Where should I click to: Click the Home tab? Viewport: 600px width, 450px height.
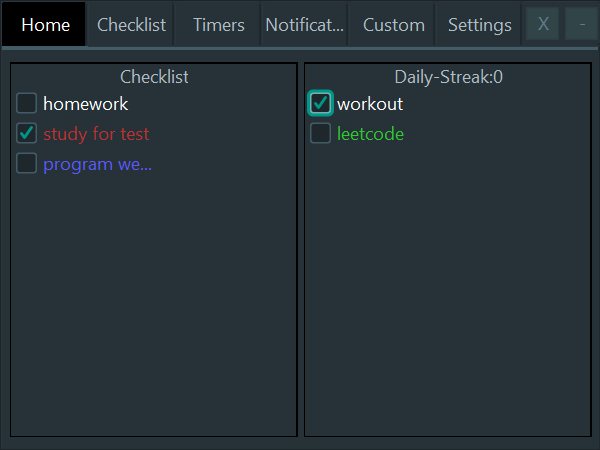(x=44, y=25)
